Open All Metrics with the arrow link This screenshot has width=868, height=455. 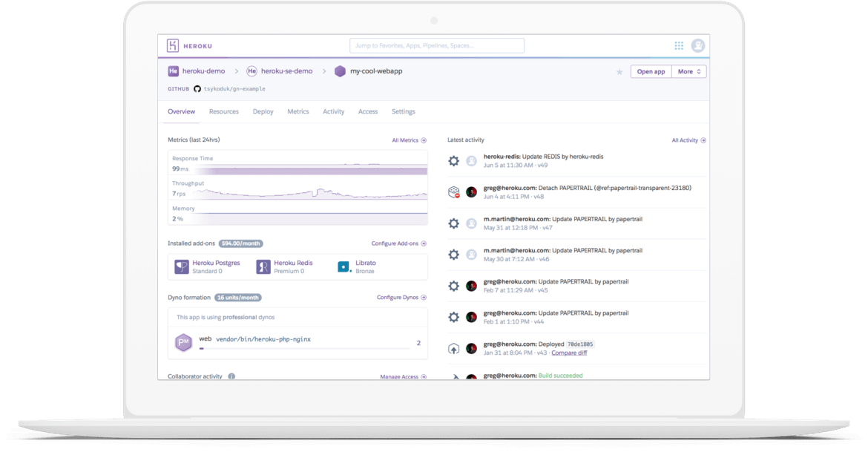click(409, 140)
